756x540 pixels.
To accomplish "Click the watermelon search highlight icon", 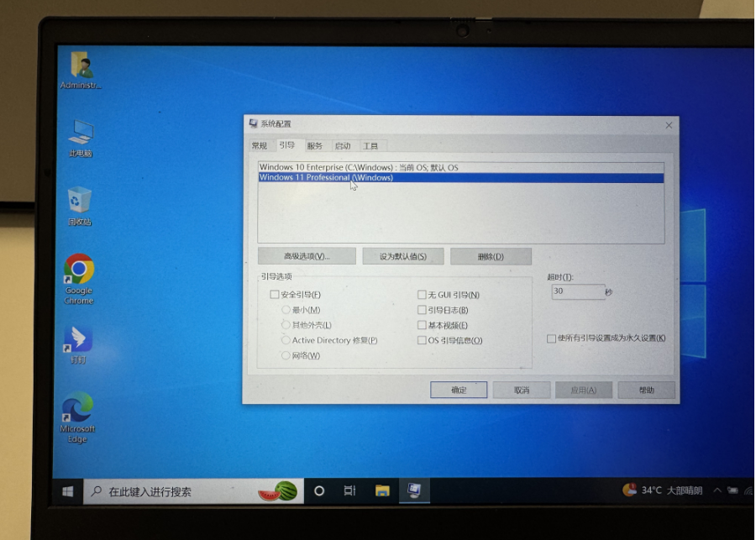I will [x=280, y=492].
